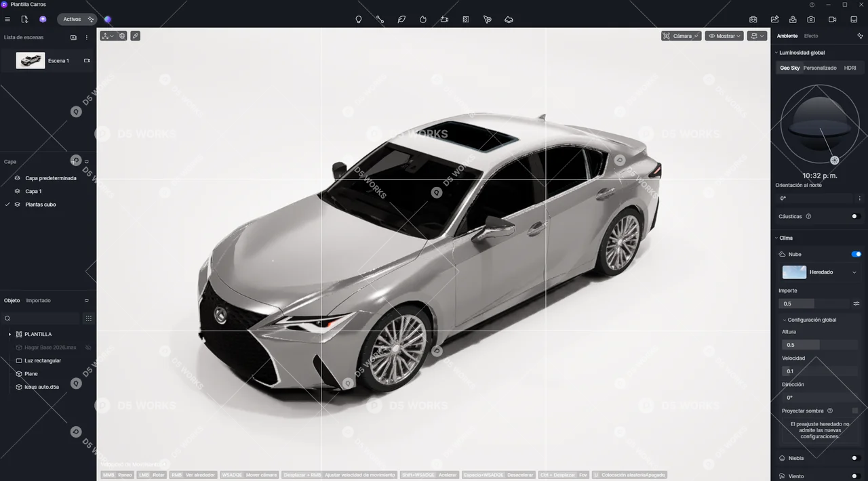Viewport: 868px width, 481px height.
Task: Select the path tool icon
Action: (380, 19)
